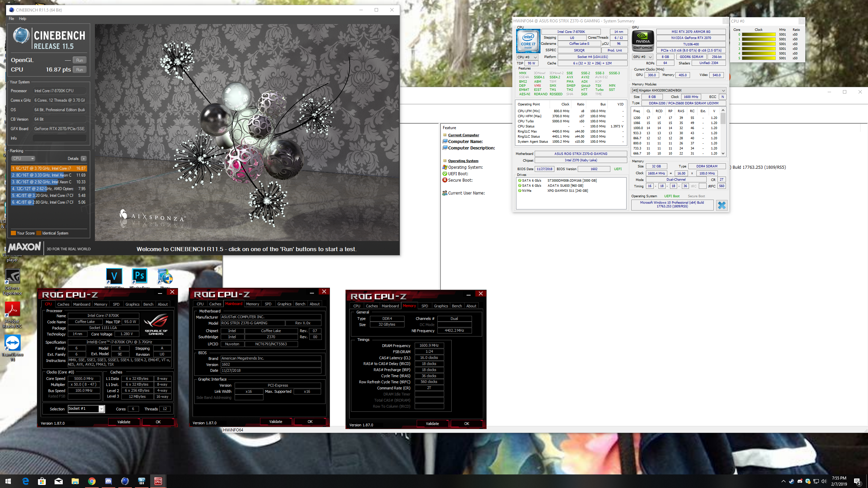Viewport: 868px width, 488px height.
Task: Switch to Caches tab in the first CPU-Z window
Action: pyautogui.click(x=63, y=304)
